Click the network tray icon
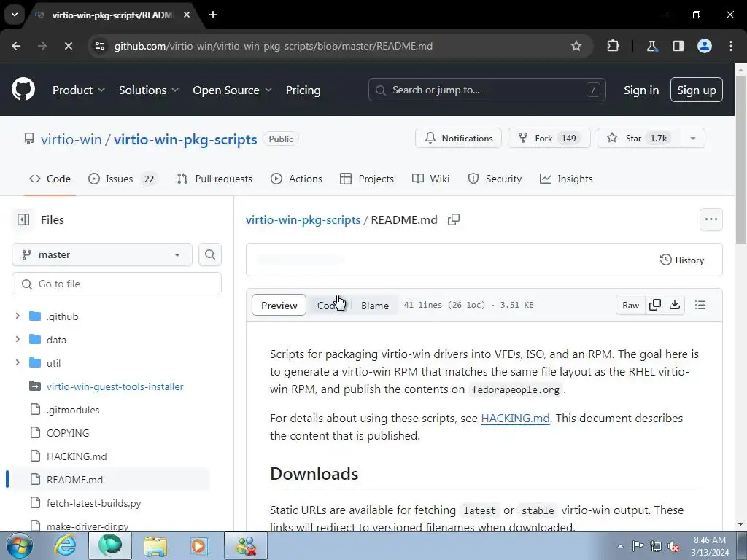747x560 pixels. coord(656,546)
